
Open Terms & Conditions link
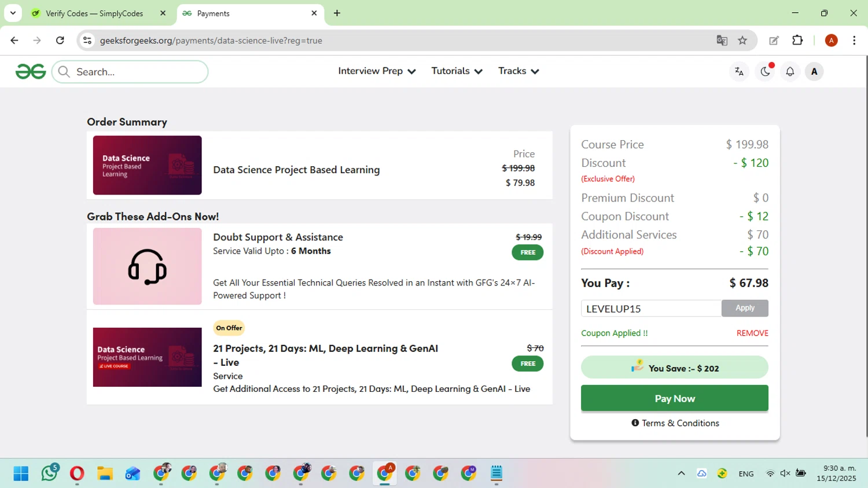(x=675, y=423)
